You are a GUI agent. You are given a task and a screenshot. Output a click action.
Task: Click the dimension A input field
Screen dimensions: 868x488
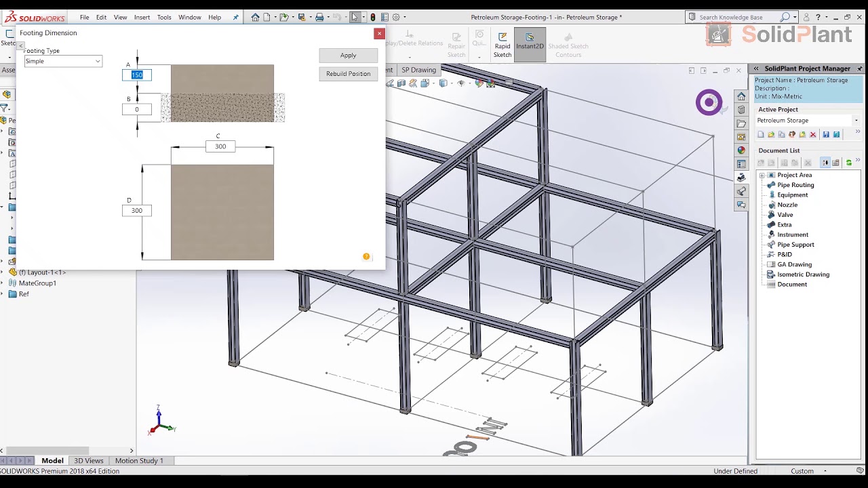click(137, 75)
